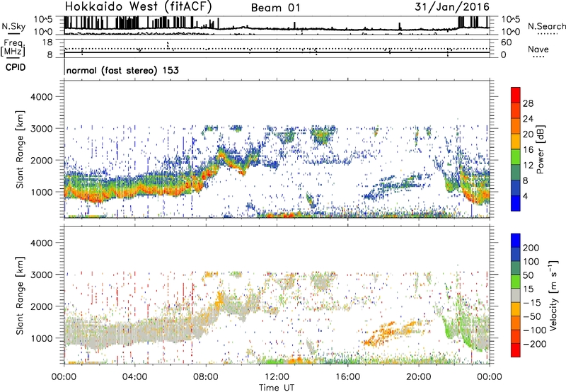Screen dimensions: 566x392
Task: Click the left '10^5' noise axis label
Action: 43,19
